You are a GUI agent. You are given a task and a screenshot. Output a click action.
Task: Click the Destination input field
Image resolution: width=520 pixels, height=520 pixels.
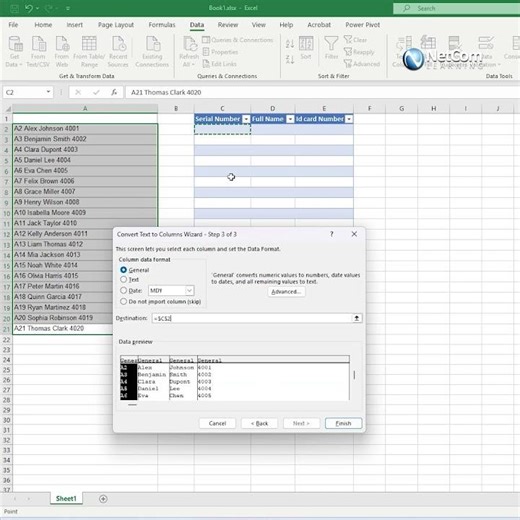pyautogui.click(x=252, y=318)
